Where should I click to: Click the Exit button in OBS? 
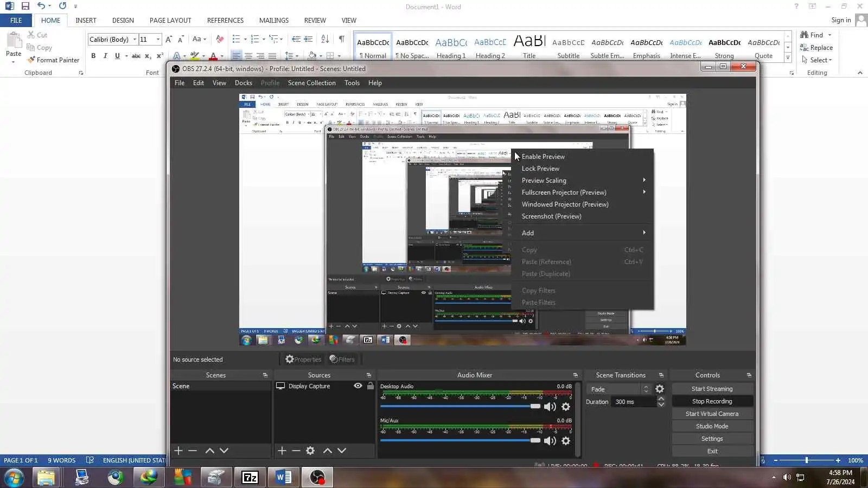point(712,451)
